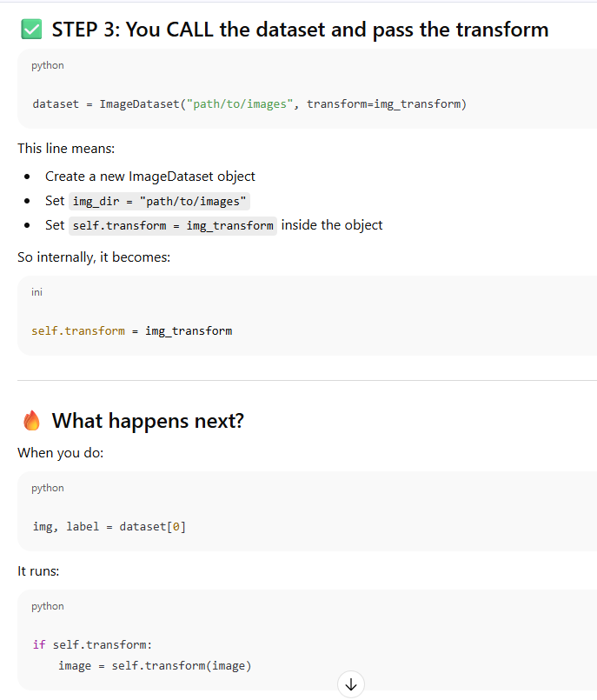This screenshot has width=597, height=700.
Task: Click the inline self.transform code in the bullet
Action: click(173, 225)
